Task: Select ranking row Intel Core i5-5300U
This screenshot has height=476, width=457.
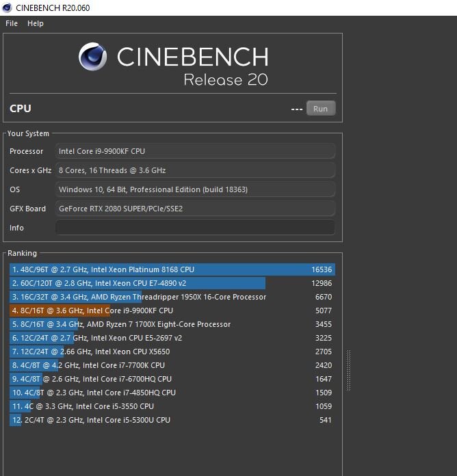Action: click(172, 420)
